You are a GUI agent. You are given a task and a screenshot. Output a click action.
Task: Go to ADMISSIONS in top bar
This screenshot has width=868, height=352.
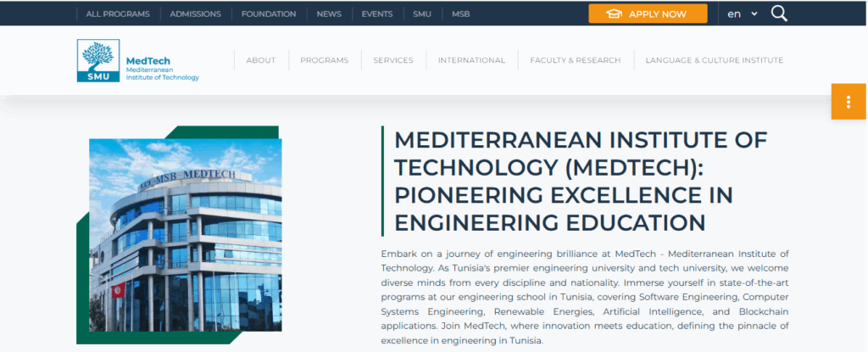tap(196, 14)
